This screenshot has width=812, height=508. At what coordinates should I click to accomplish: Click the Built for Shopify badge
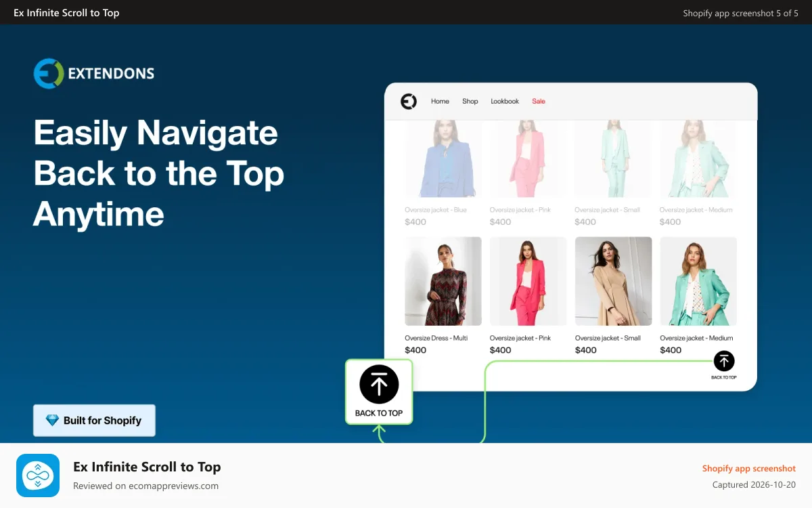(94, 421)
